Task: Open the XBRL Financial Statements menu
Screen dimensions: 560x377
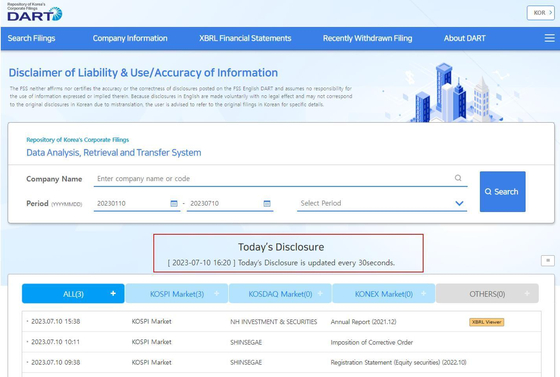Action: pos(245,38)
